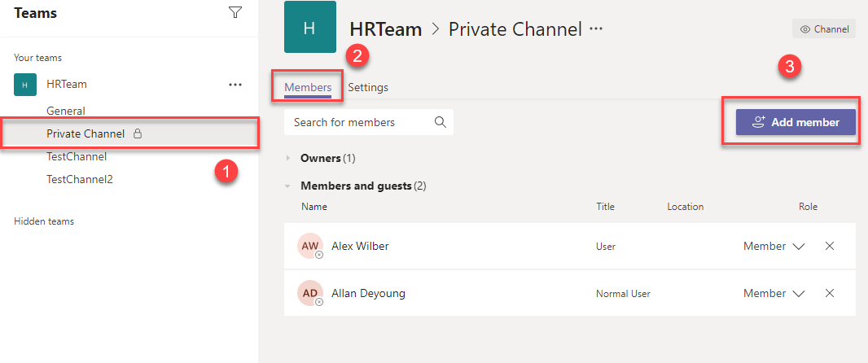Click the filter icon beside Teams
This screenshot has height=363, width=868.
point(235,12)
